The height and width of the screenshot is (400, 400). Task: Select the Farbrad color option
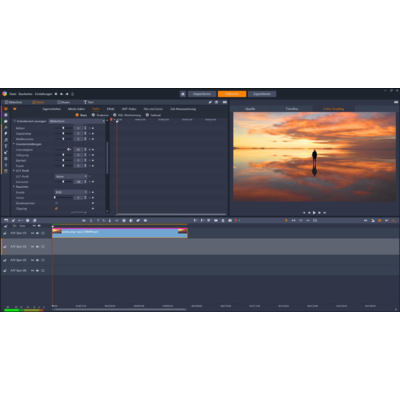point(153,115)
